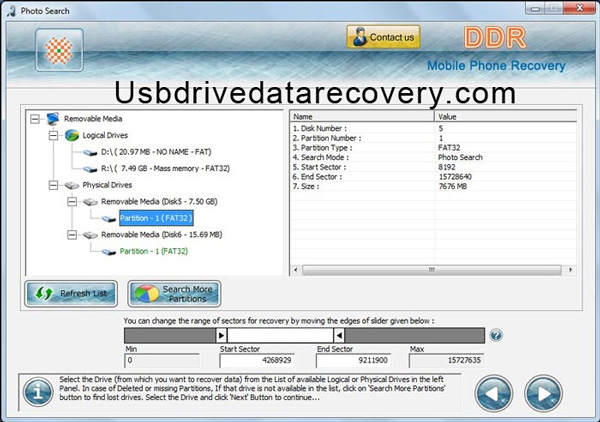600x422 pixels.
Task: Click the right slider handle arrow
Action: pos(339,336)
